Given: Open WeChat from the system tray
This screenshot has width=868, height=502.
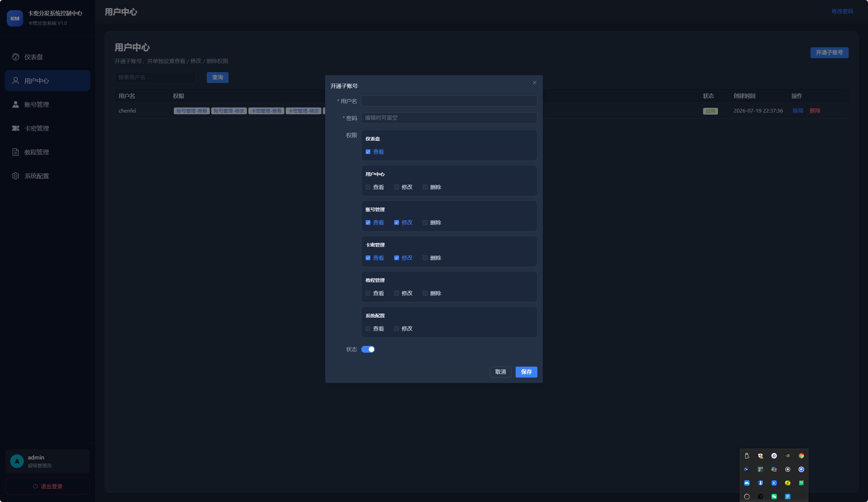Looking at the screenshot, I should tap(774, 497).
